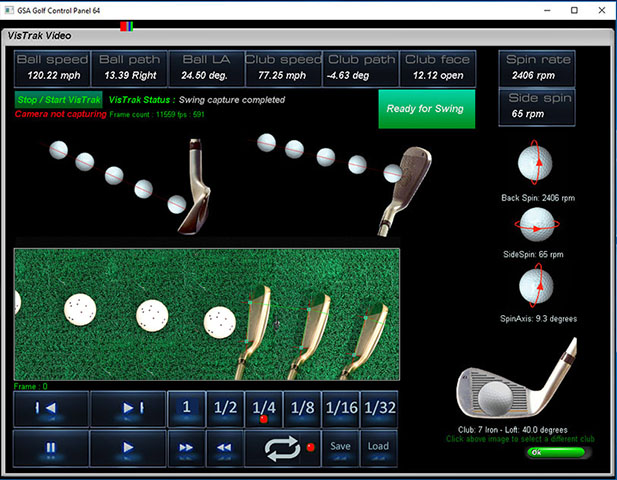
Task: Click the swing capture video frame
Action: (x=207, y=314)
